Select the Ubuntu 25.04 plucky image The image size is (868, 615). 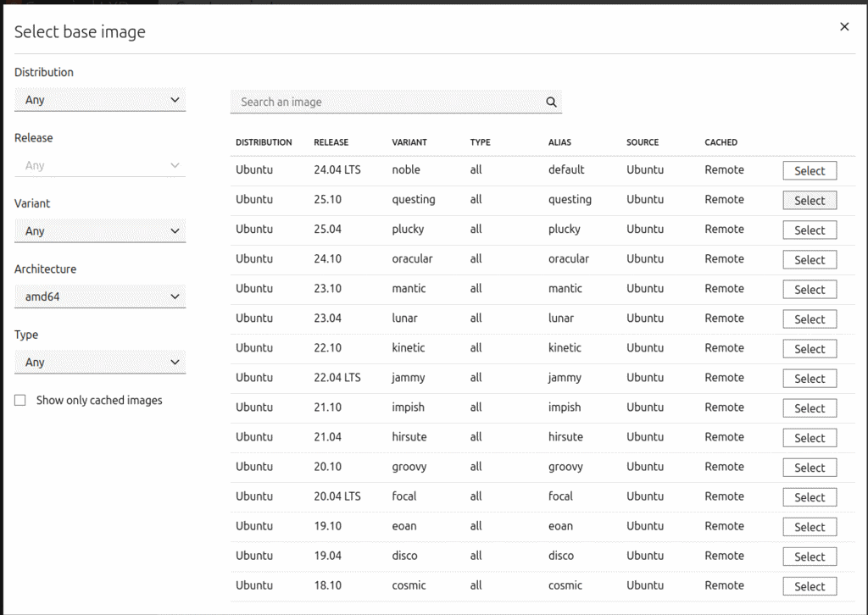tap(809, 230)
